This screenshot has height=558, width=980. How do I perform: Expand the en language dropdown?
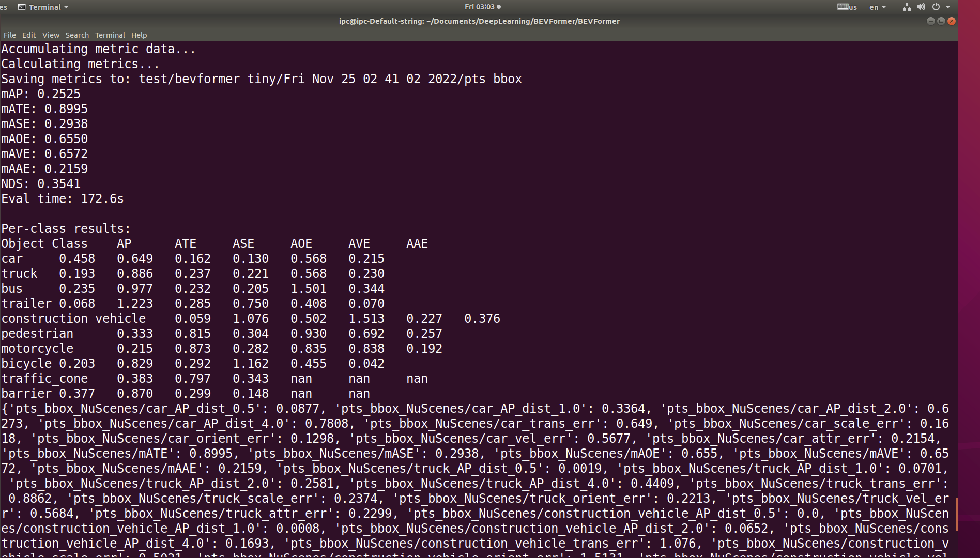tap(877, 7)
